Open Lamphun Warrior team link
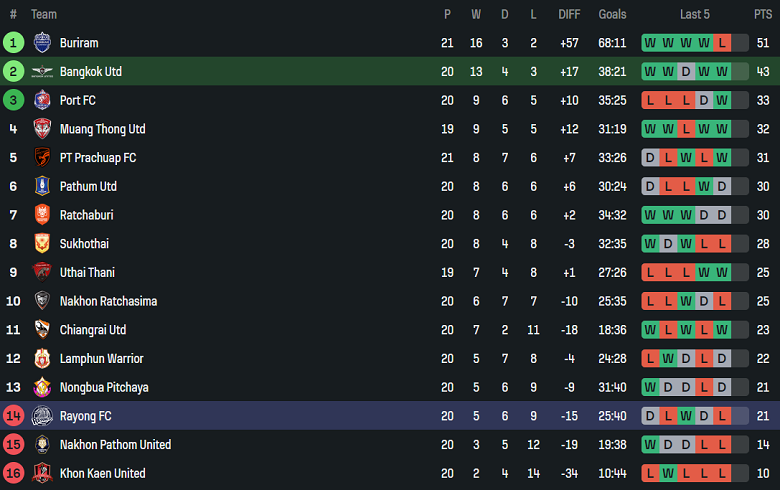The image size is (780, 490). 101,359
